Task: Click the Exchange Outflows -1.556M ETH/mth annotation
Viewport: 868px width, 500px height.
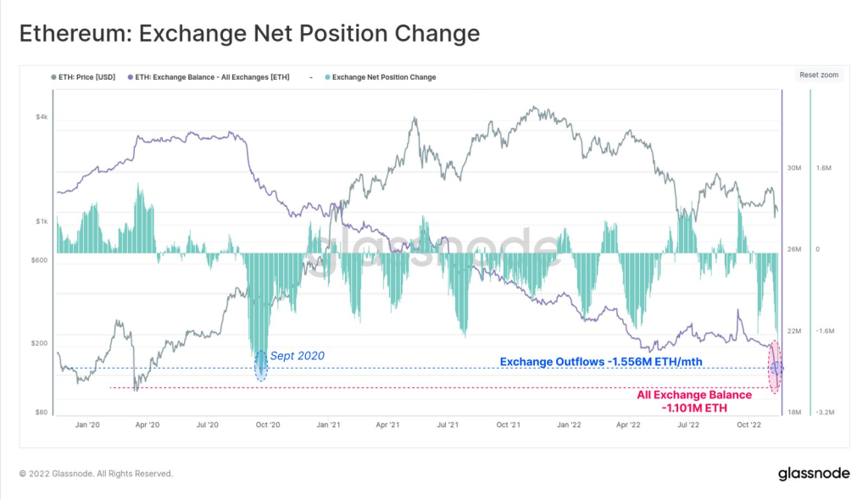Action: point(601,362)
